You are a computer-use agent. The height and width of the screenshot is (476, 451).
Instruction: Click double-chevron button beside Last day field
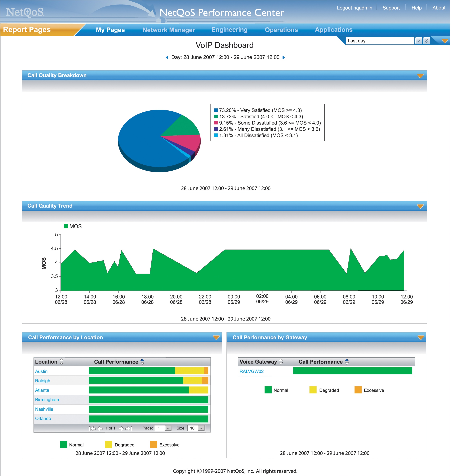click(x=427, y=41)
